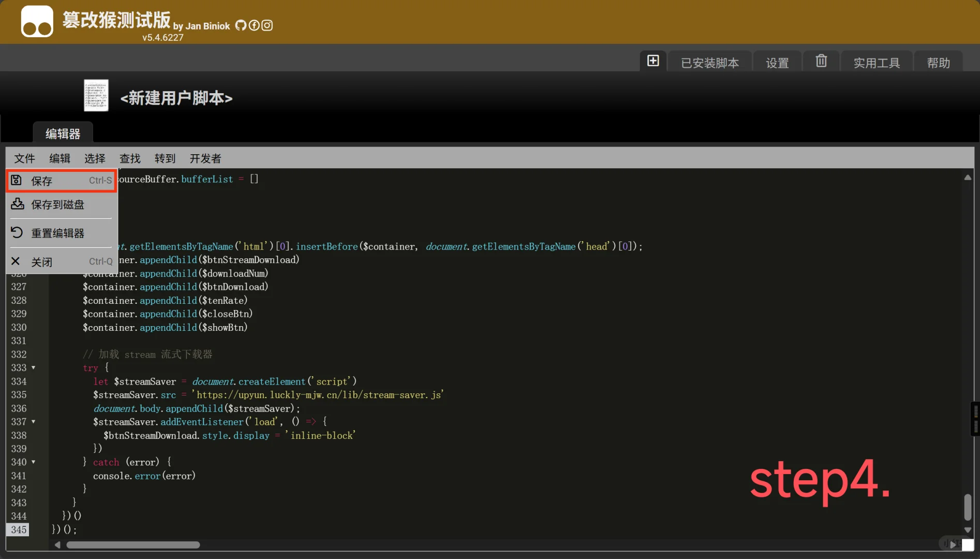Open the Instagram icon link
This screenshot has height=559, width=980.
(267, 25)
